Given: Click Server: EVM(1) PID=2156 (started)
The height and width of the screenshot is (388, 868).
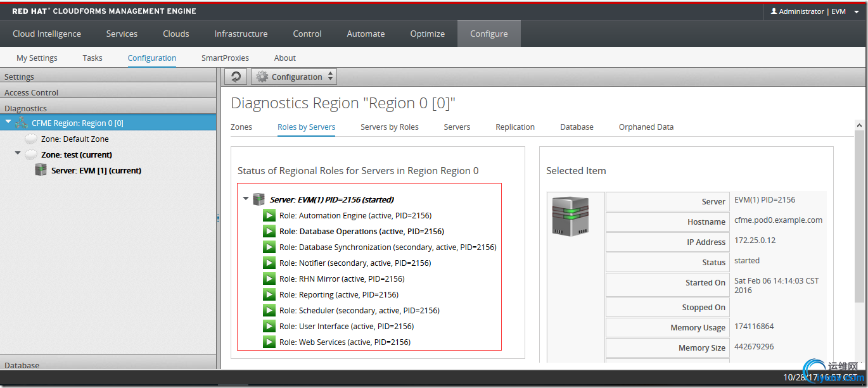Looking at the screenshot, I should click(x=332, y=199).
